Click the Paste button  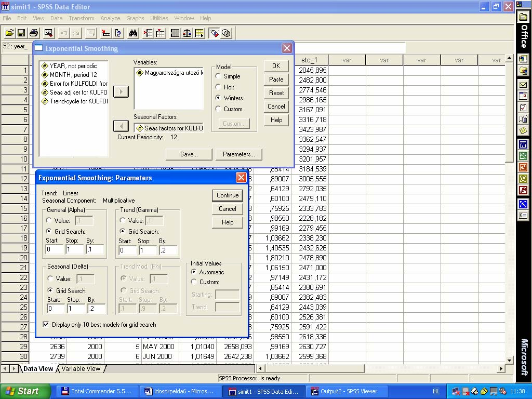point(276,79)
